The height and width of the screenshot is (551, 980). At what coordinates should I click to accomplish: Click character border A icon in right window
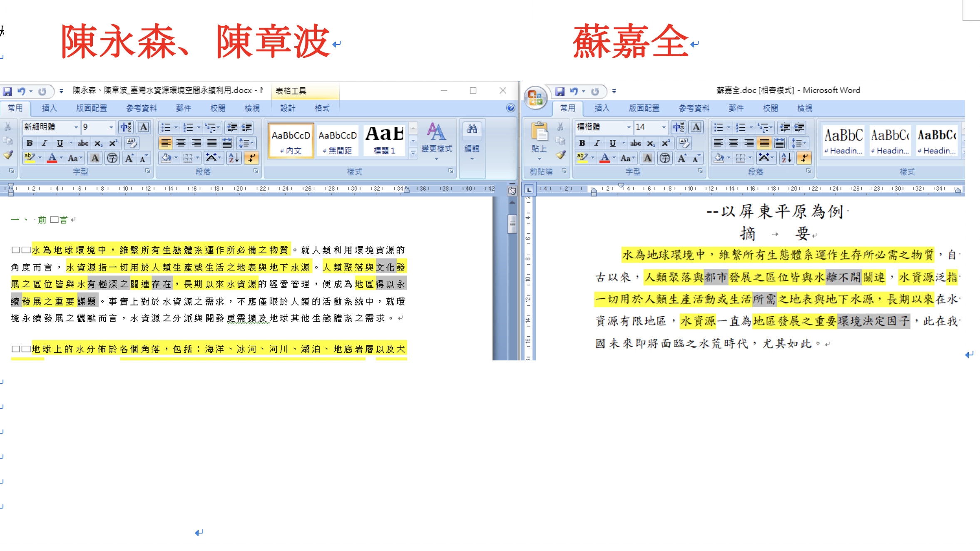point(696,127)
